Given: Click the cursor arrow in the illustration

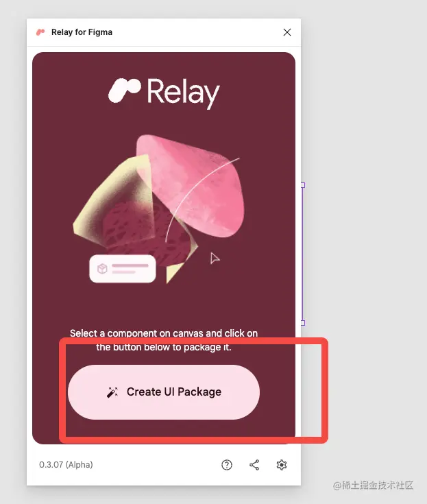Looking at the screenshot, I should [215, 258].
